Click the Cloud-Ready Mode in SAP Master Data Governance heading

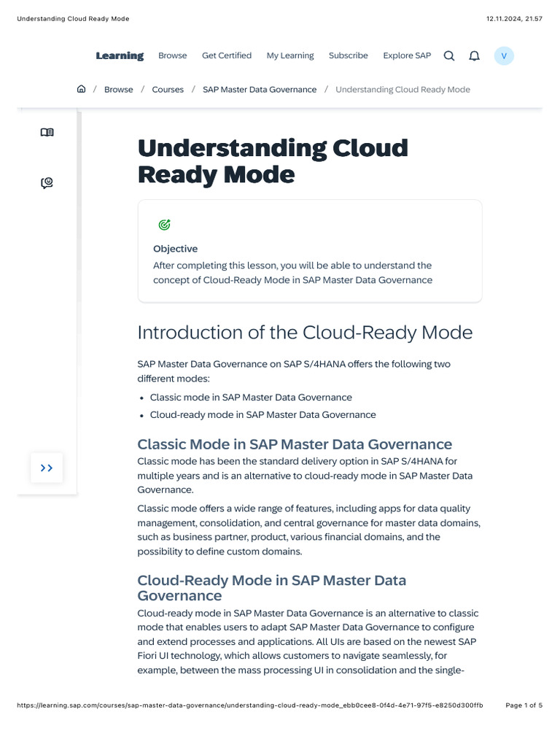(x=271, y=588)
